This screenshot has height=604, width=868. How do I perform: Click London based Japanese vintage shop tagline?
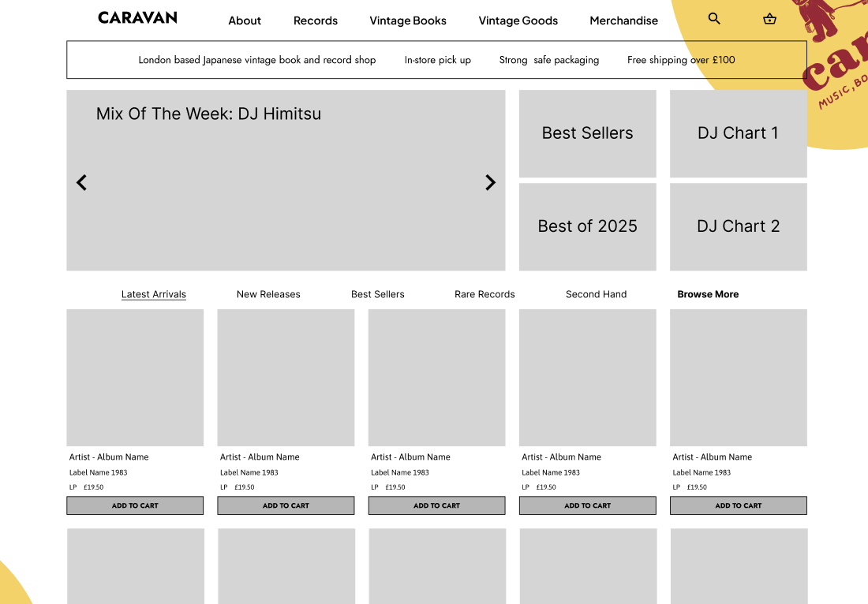coord(257,60)
